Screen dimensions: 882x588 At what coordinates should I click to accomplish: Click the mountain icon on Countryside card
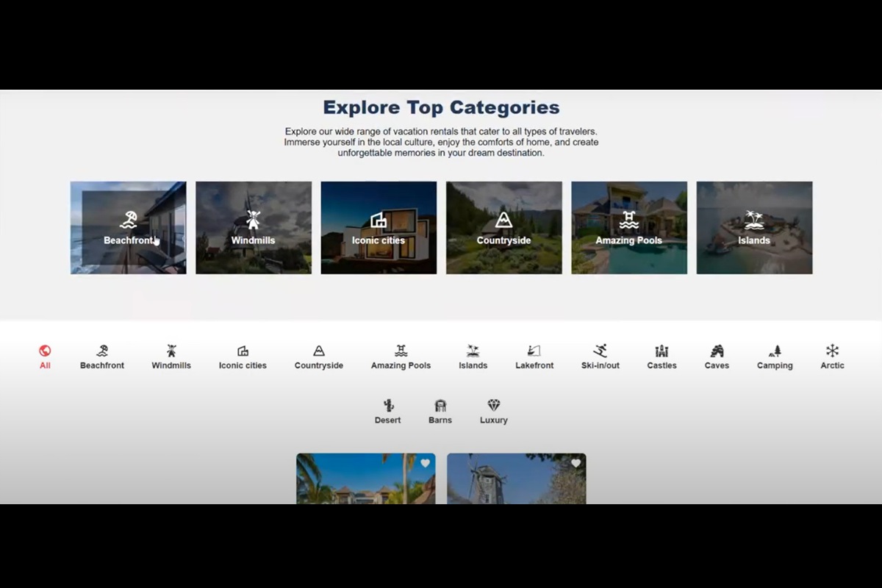503,220
